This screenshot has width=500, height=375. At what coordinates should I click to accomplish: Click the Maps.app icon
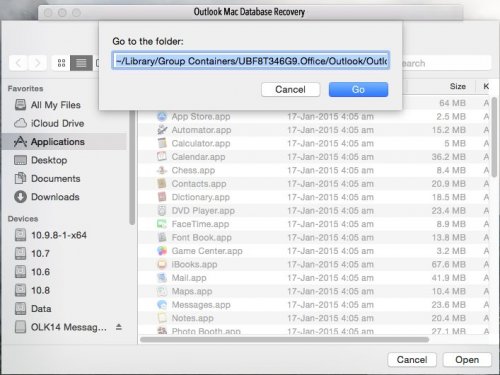(x=162, y=291)
